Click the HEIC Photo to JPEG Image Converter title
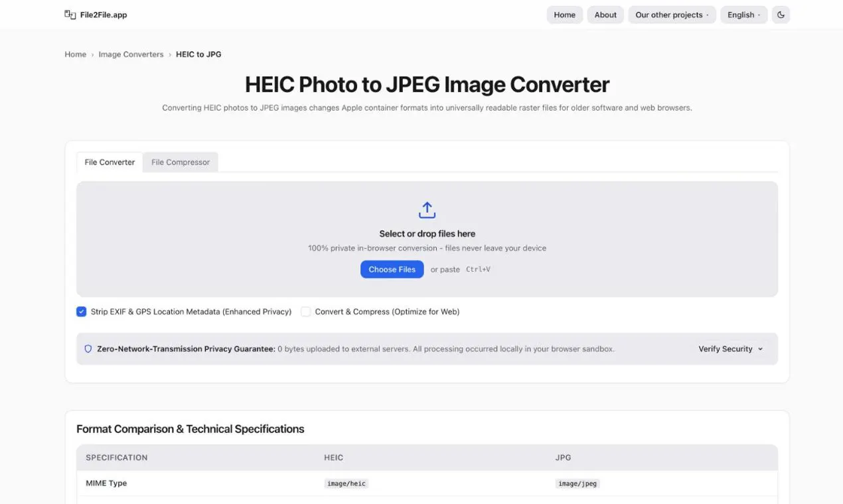The image size is (843, 504). [x=427, y=84]
